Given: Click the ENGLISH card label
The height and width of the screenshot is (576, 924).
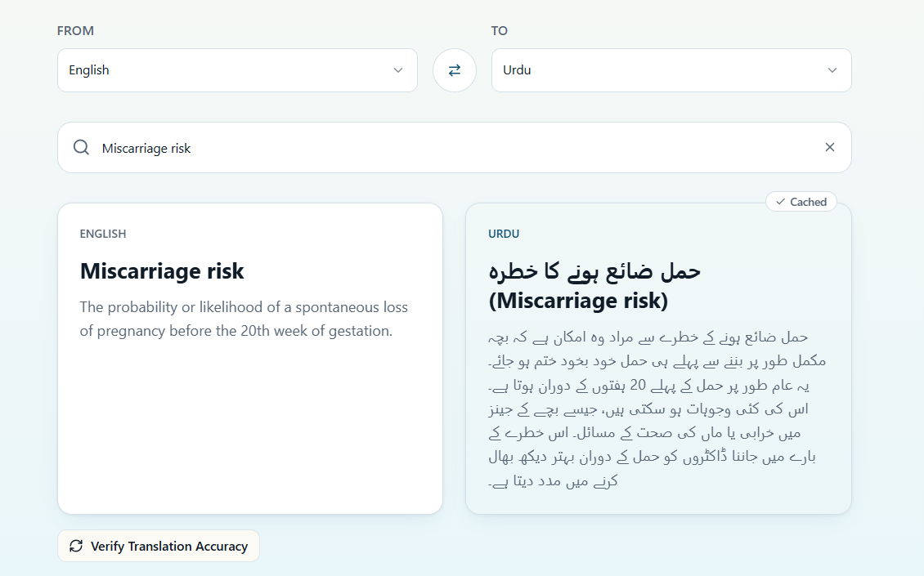Looking at the screenshot, I should (x=103, y=234).
